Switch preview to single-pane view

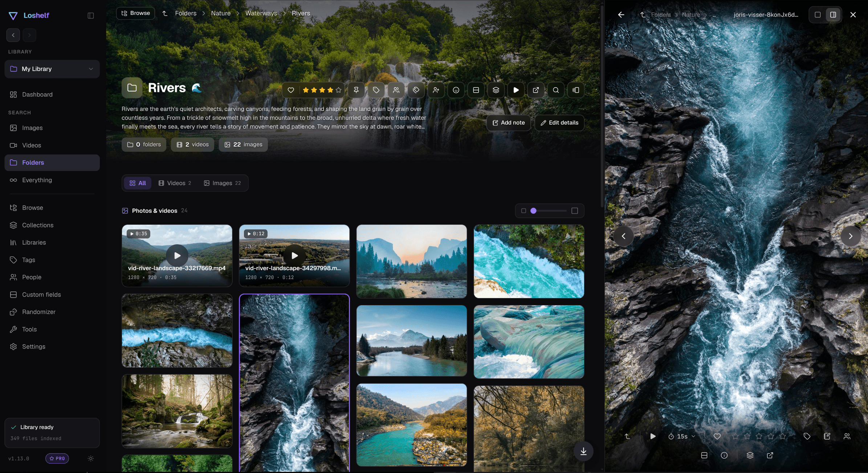[818, 15]
